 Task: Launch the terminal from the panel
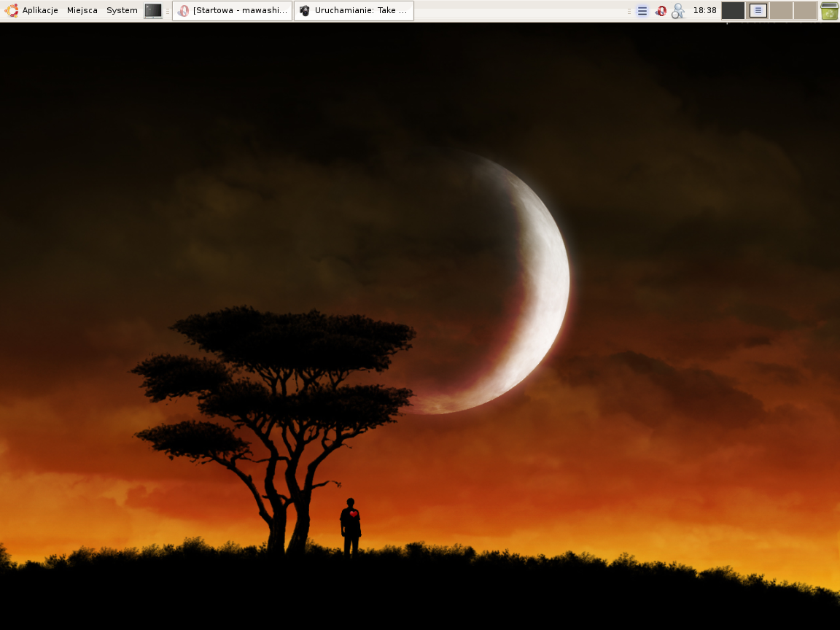[153, 11]
